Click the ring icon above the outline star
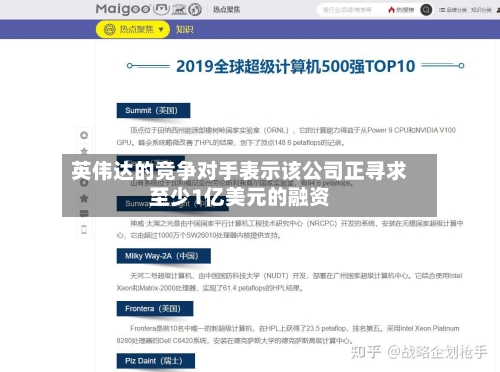 [84, 135]
